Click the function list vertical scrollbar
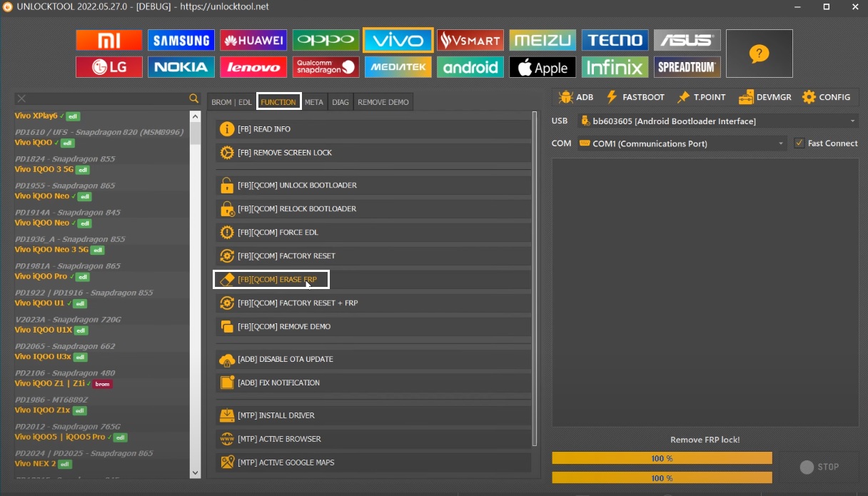This screenshot has height=496, width=868. coord(535,278)
